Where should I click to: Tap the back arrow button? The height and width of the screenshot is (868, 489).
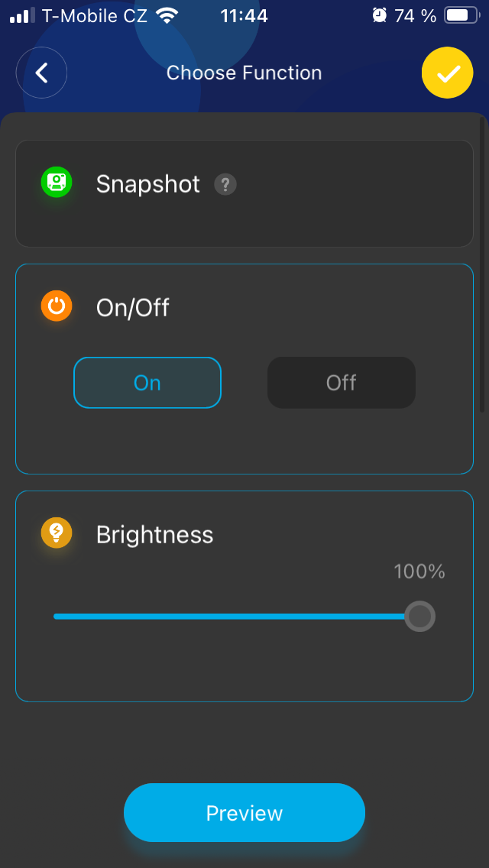pos(42,73)
